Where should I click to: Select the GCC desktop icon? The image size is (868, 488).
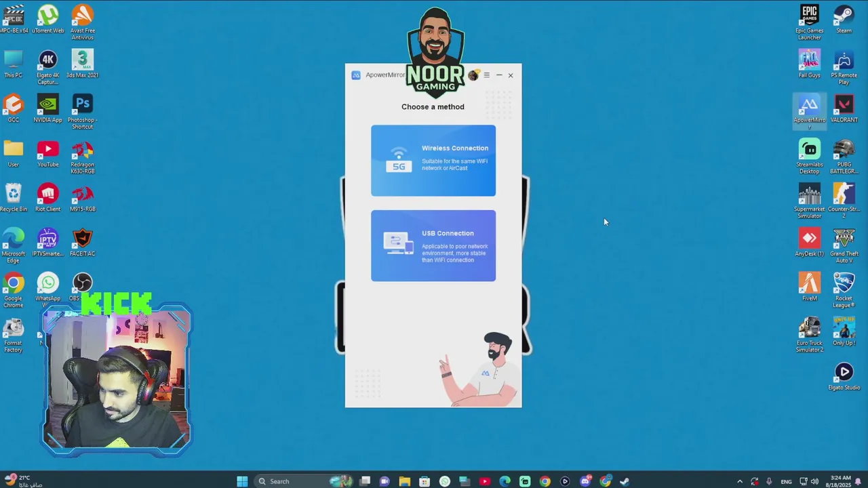coord(14,108)
